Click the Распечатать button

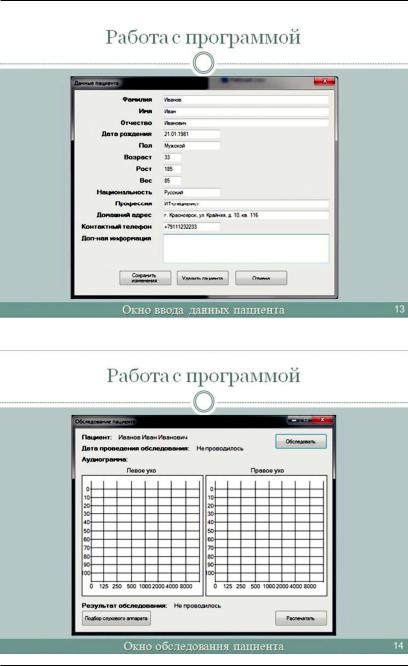point(301,618)
